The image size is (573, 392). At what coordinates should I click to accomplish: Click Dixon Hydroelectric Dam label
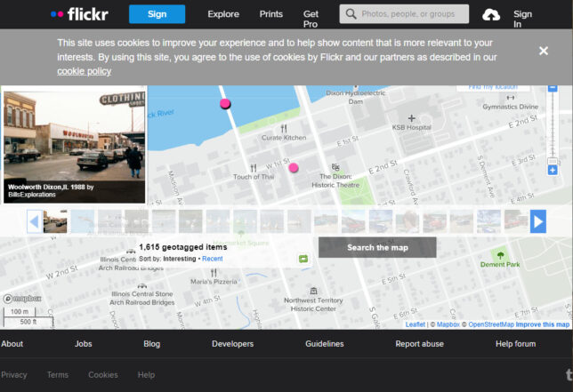pyautogui.click(x=356, y=97)
